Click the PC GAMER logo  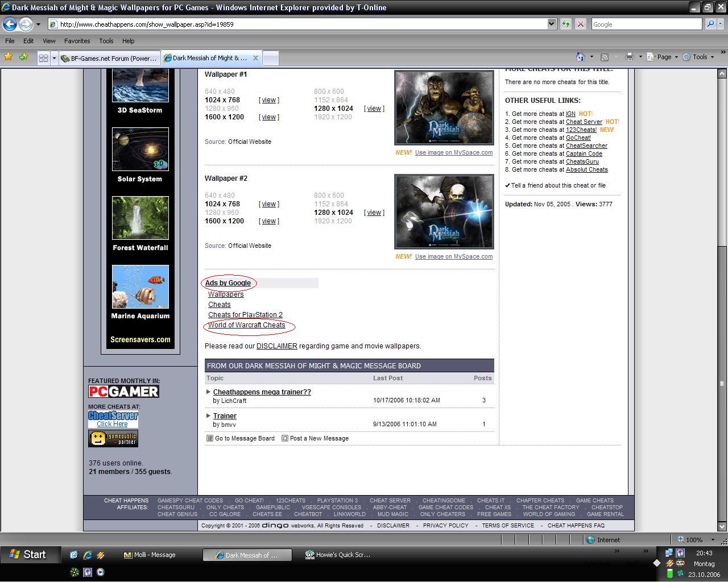click(123, 391)
